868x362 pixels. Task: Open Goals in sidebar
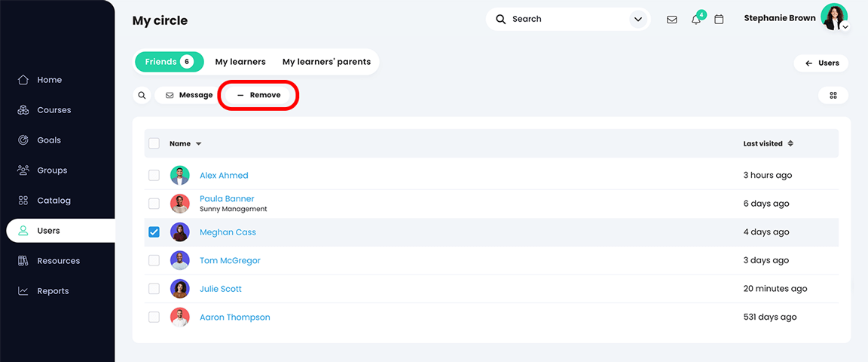point(57,140)
